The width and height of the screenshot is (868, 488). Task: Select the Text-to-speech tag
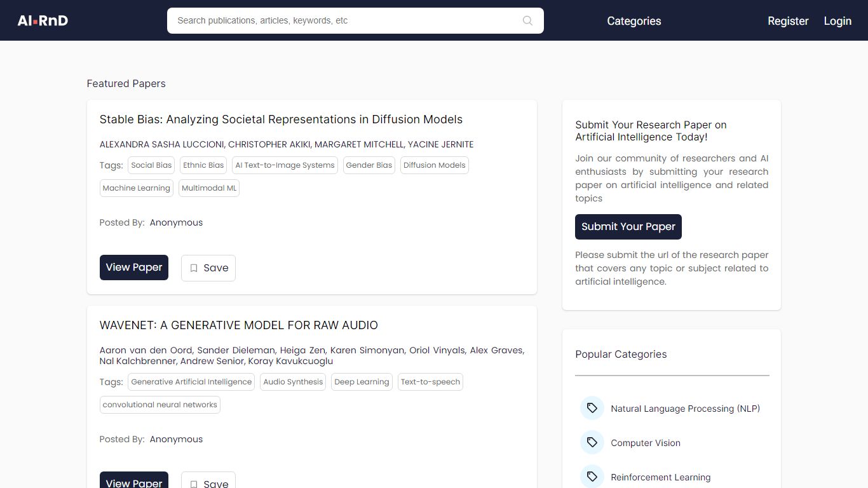[x=430, y=381]
